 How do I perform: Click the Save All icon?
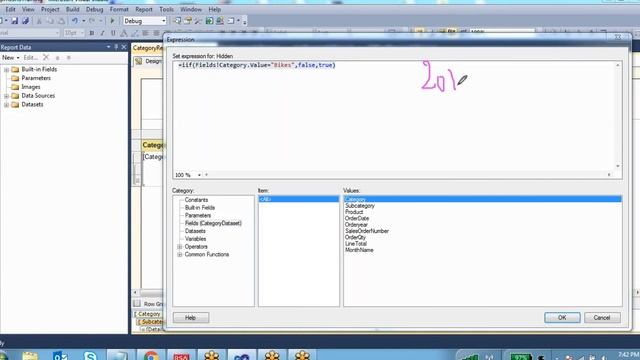click(x=25, y=21)
